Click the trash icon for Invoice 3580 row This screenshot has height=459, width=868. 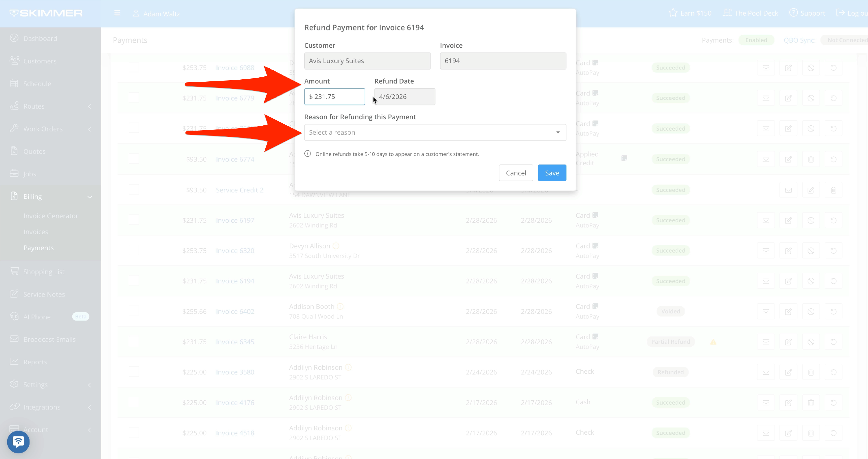click(811, 372)
